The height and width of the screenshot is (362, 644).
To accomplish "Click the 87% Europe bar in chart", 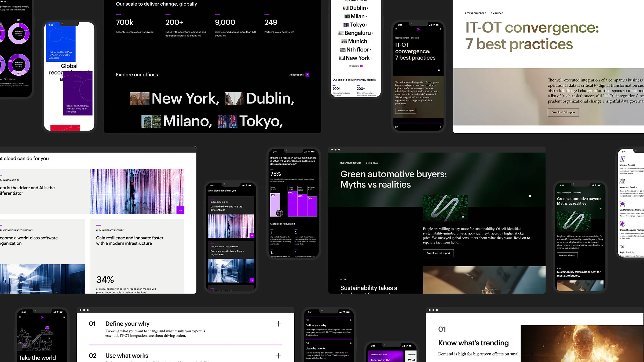I will (x=292, y=203).
